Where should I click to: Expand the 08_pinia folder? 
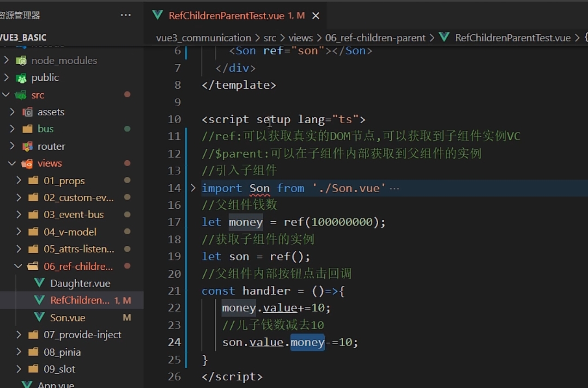point(18,352)
